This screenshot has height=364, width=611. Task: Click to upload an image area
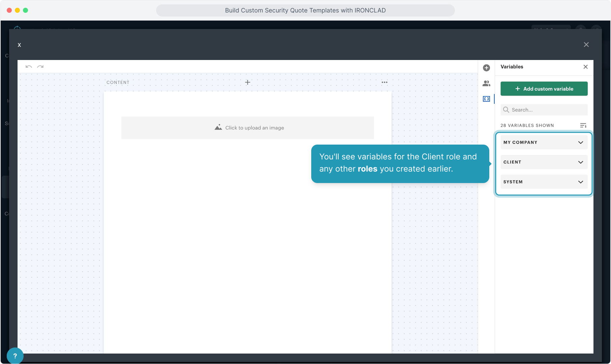pyautogui.click(x=248, y=128)
